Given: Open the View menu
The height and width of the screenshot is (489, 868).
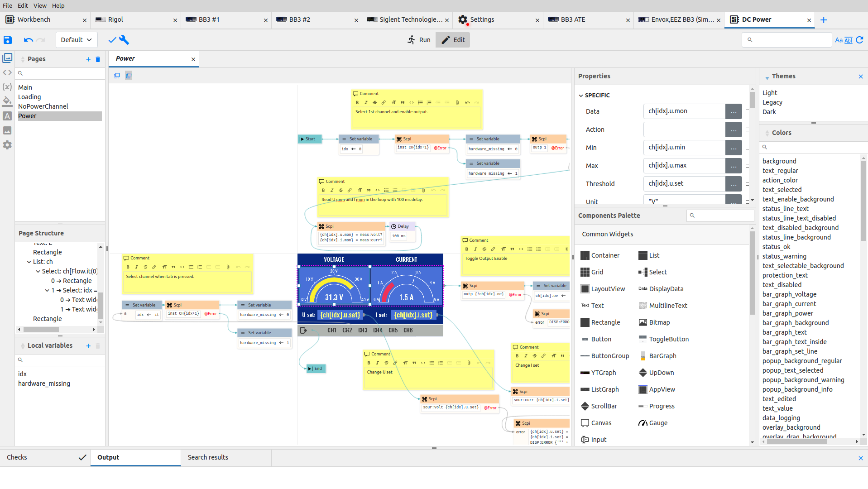Looking at the screenshot, I should point(40,5).
